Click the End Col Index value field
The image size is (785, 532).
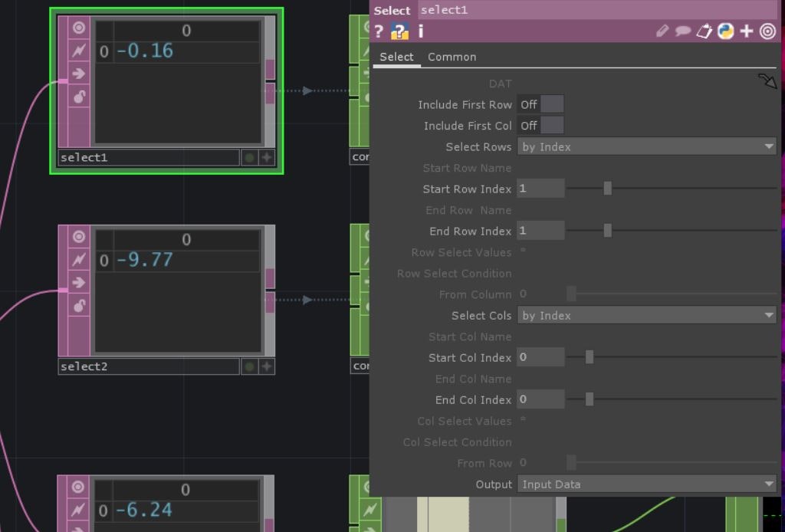(x=540, y=399)
